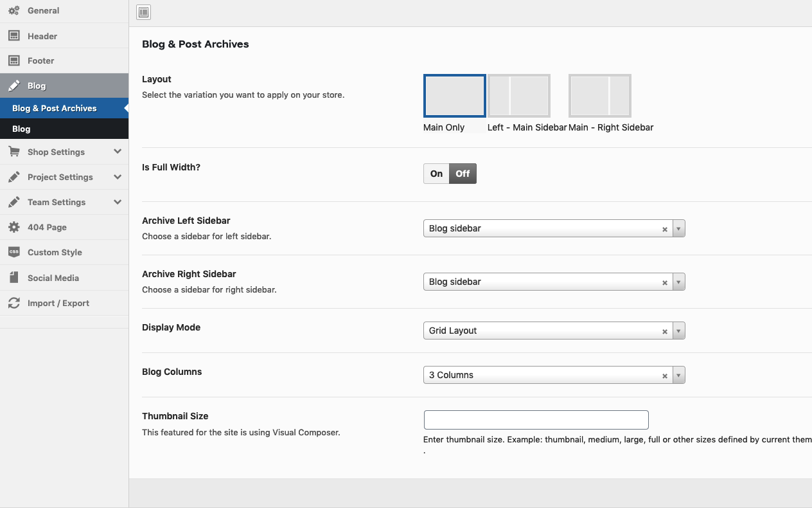Click the expand-all sections icon at top
This screenshot has width=812, height=508.
[143, 12]
